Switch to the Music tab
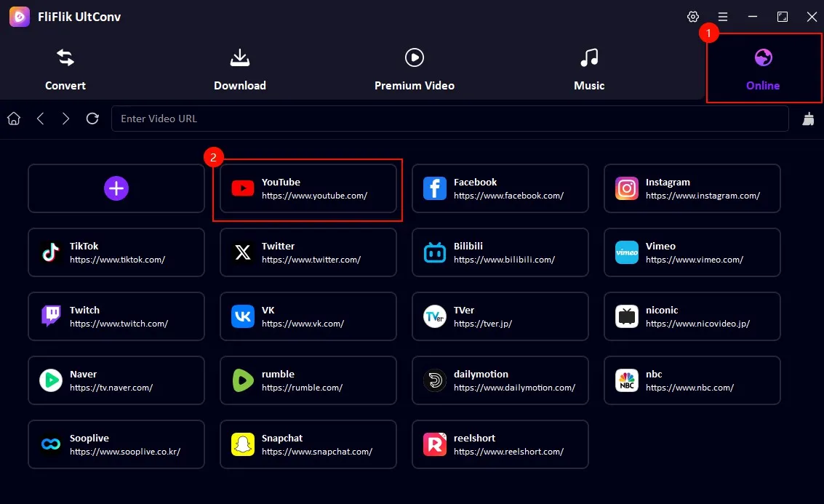 point(589,68)
